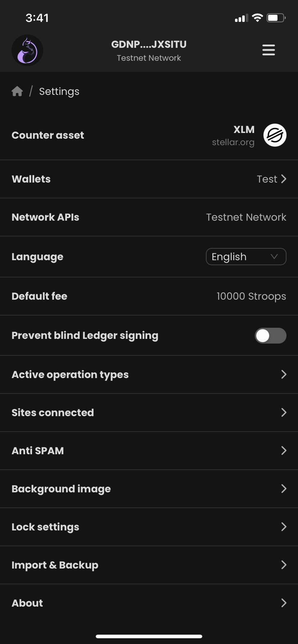Expand the Sites connected arrow
Viewport: 298px width, 644px height.
(284, 413)
